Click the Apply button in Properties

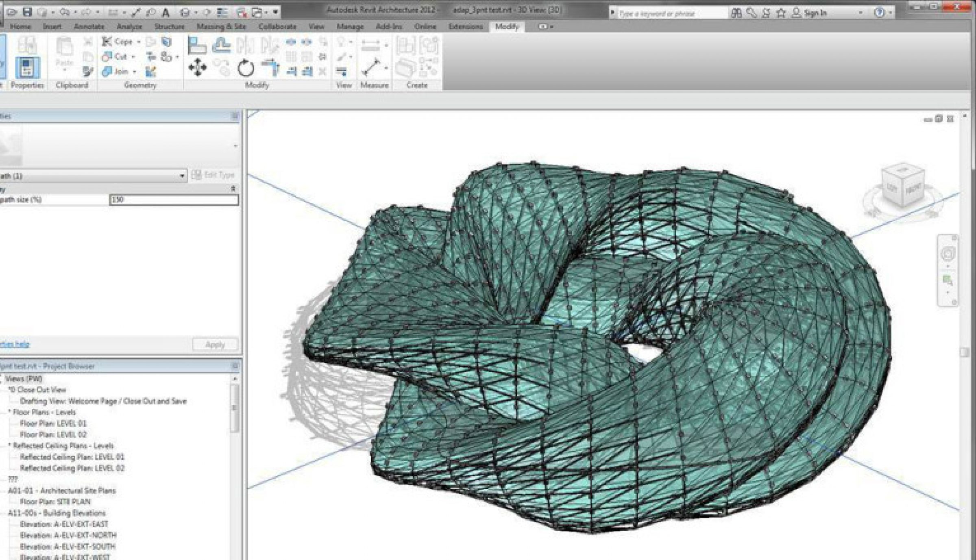coord(215,344)
